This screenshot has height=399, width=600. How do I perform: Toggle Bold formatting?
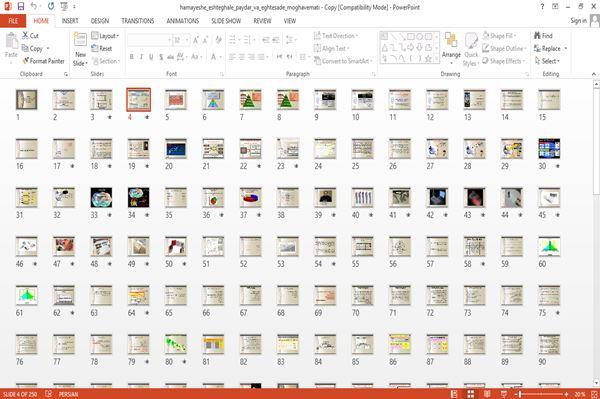coord(132,57)
